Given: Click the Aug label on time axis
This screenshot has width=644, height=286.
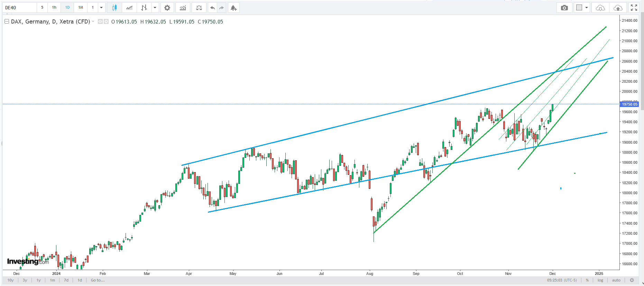Looking at the screenshot, I should [370, 274].
